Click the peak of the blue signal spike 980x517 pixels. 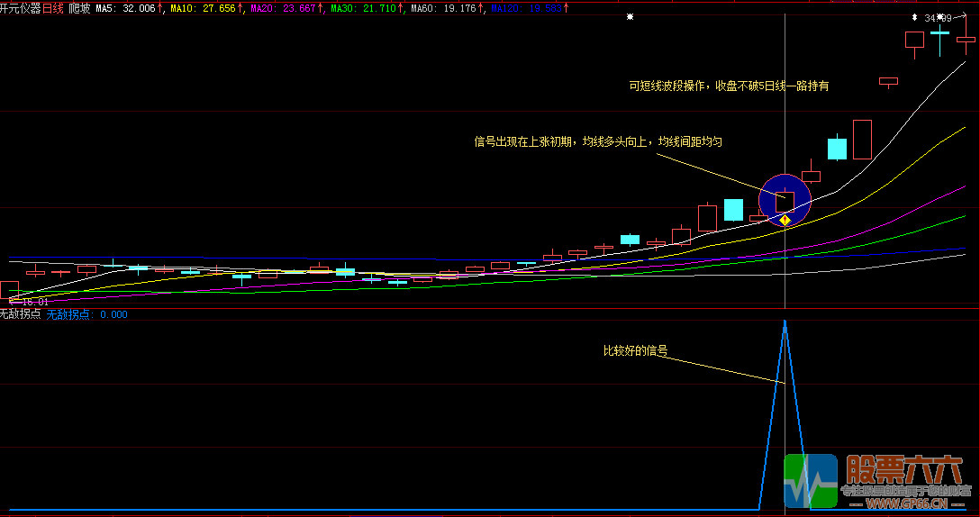(x=785, y=322)
